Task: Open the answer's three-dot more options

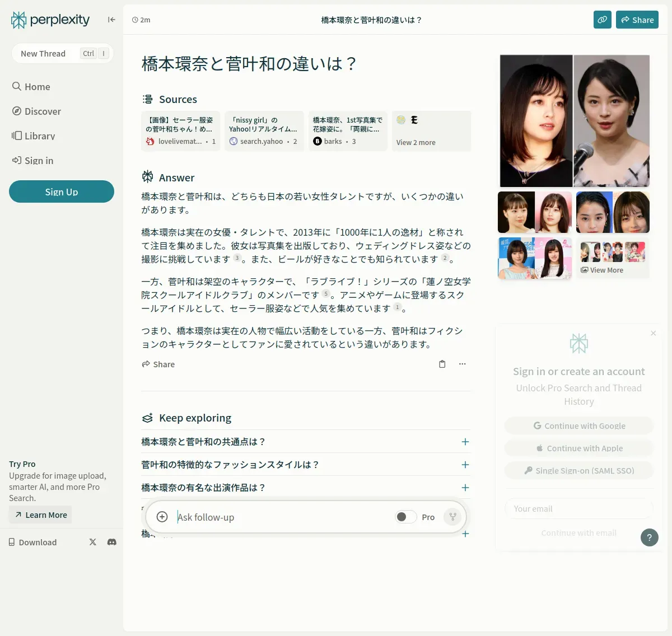Action: (463, 364)
